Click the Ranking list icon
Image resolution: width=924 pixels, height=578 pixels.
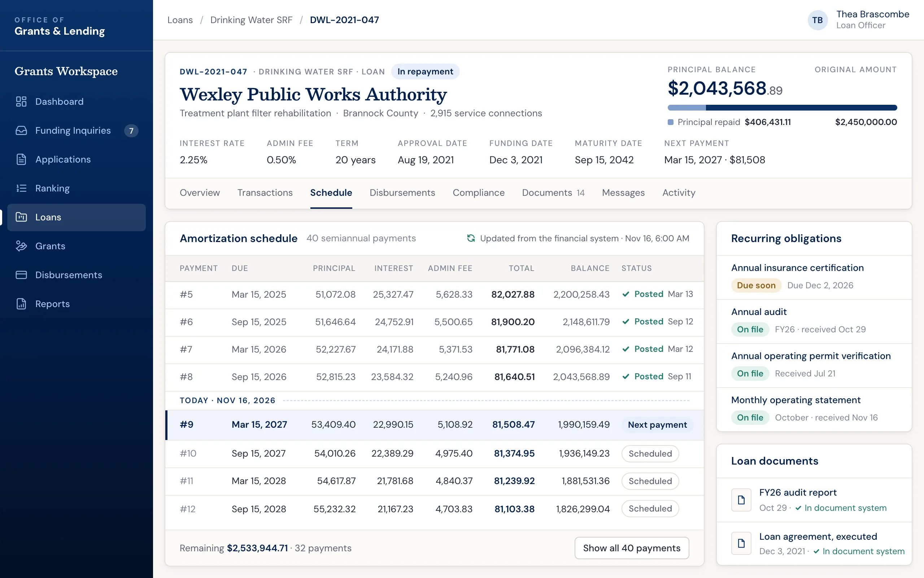(x=21, y=188)
